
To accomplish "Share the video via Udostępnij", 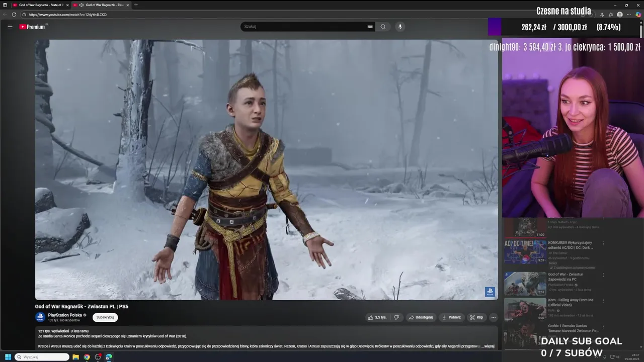I will pos(421,317).
